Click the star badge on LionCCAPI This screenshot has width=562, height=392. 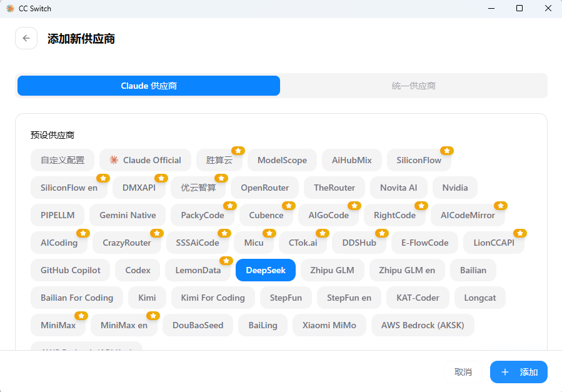click(519, 233)
